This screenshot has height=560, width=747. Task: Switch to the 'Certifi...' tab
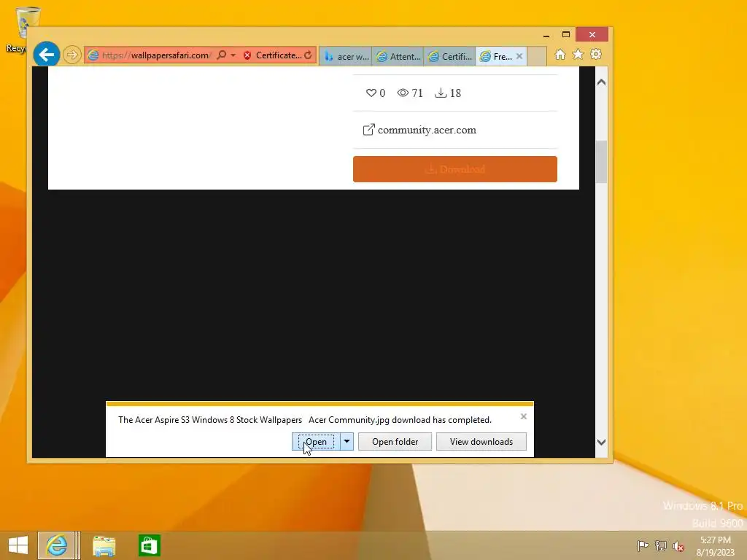[x=449, y=57]
